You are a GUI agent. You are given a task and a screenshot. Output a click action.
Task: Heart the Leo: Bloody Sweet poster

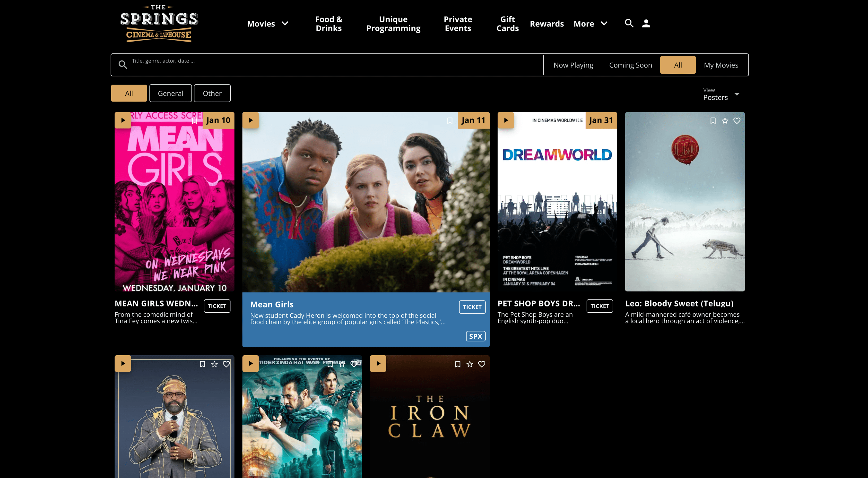(x=737, y=121)
